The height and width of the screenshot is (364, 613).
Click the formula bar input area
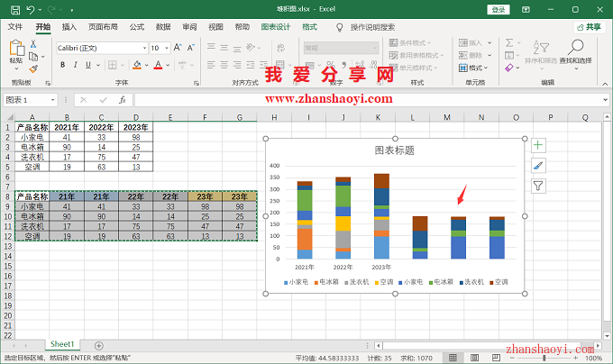point(368,100)
